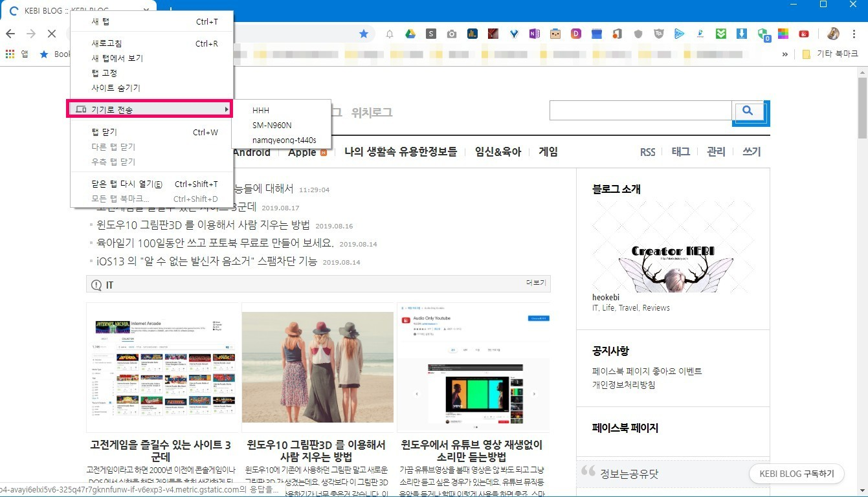This screenshot has height=497, width=868.
Task: Open the Audio Only Youtube thumbnail
Action: point(474,368)
